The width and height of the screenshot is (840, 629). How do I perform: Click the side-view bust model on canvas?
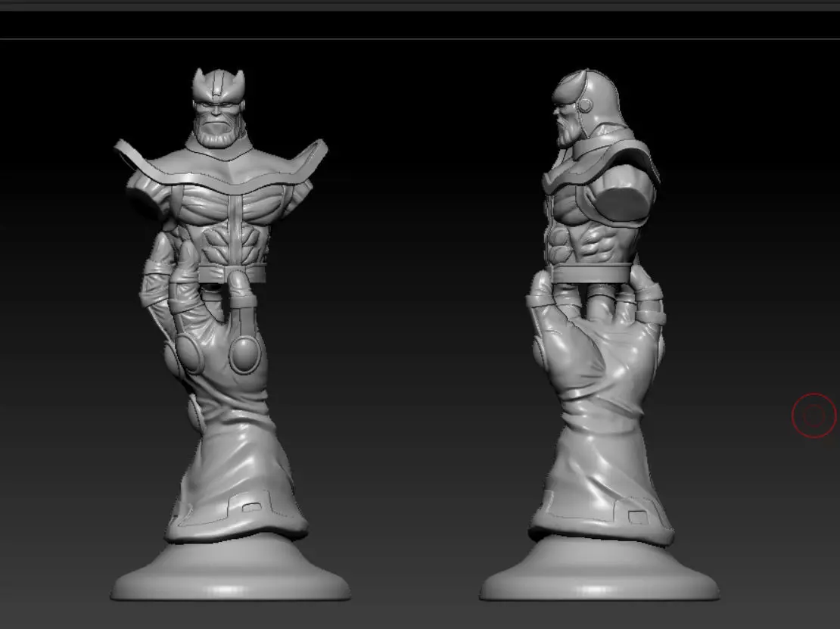point(599,335)
